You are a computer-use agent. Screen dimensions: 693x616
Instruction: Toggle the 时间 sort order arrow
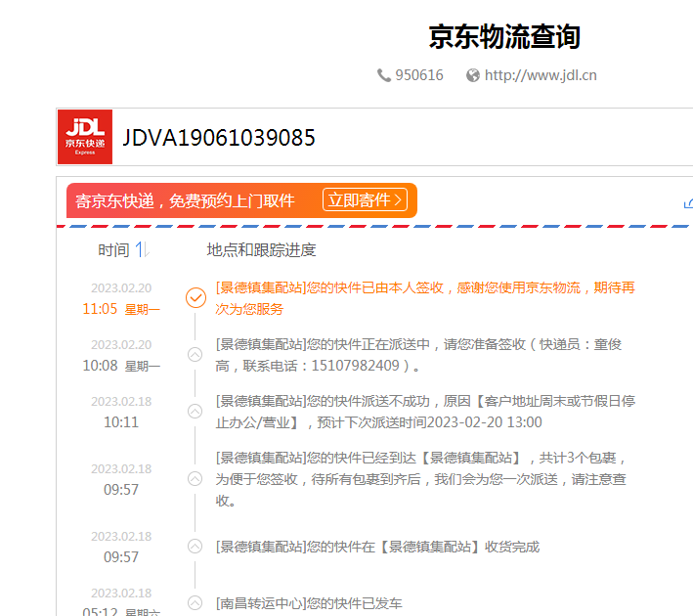143,250
